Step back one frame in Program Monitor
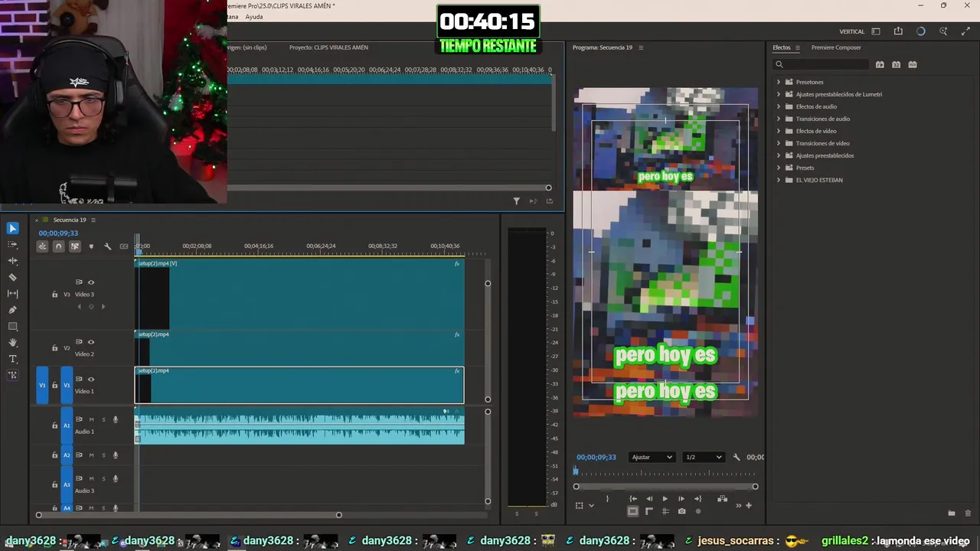Viewport: 980px width, 551px height. click(649, 498)
